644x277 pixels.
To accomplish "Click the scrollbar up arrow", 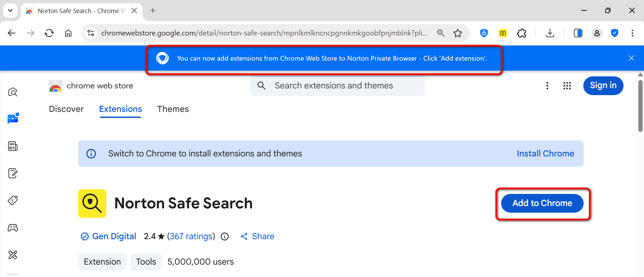I will (x=640, y=75).
